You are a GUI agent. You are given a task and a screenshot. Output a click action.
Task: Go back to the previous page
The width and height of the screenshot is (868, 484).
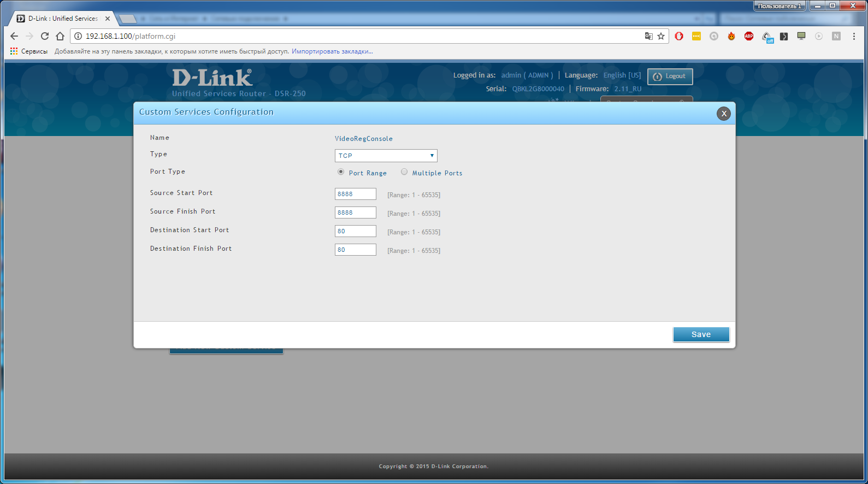click(x=14, y=36)
